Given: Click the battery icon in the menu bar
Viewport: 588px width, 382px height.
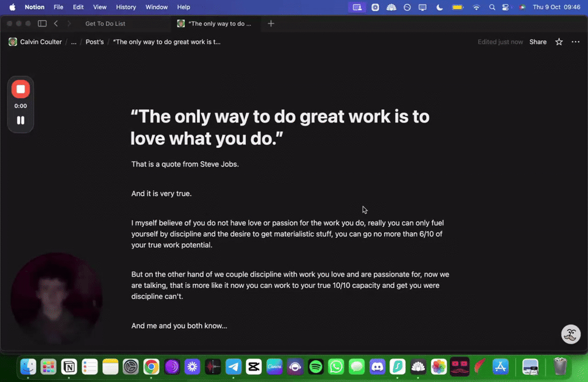Looking at the screenshot, I should 458,7.
